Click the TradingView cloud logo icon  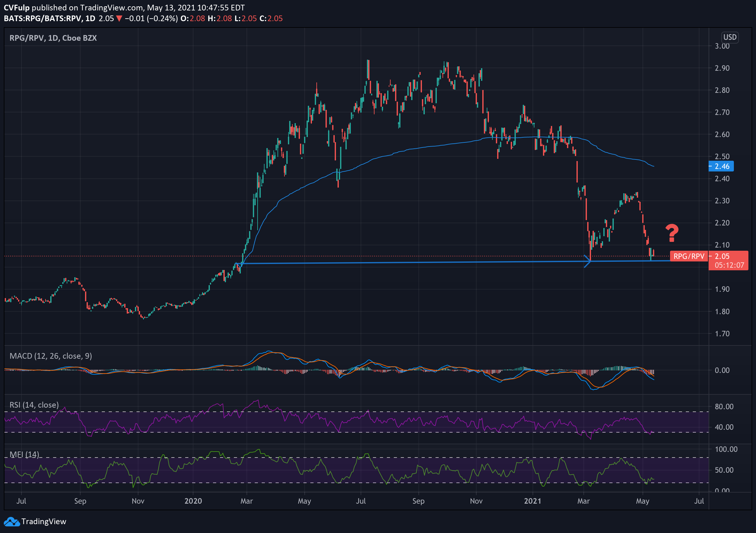click(12, 522)
